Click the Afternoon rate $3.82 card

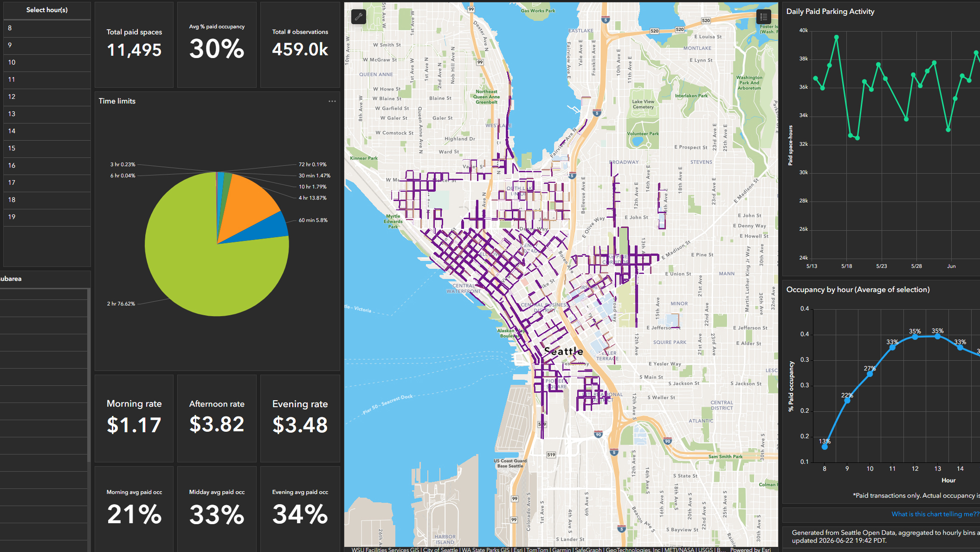click(217, 418)
